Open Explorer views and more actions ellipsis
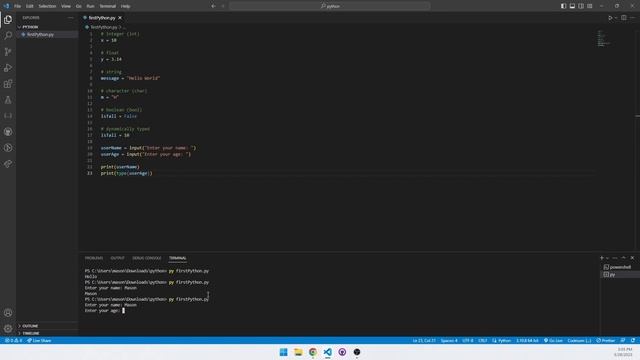Image resolution: width=640 pixels, height=360 pixels. point(71,18)
